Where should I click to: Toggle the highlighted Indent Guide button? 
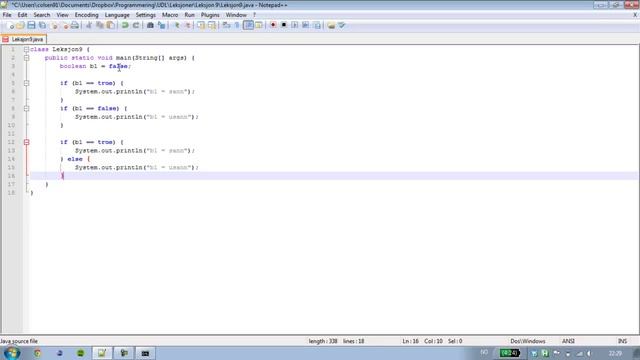point(248,25)
